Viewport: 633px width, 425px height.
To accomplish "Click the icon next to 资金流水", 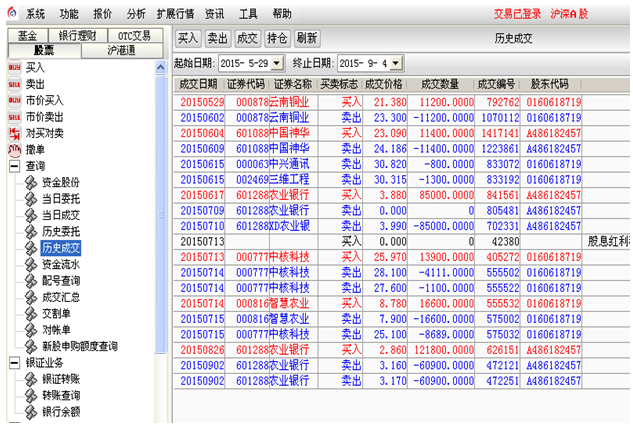I will (x=31, y=264).
